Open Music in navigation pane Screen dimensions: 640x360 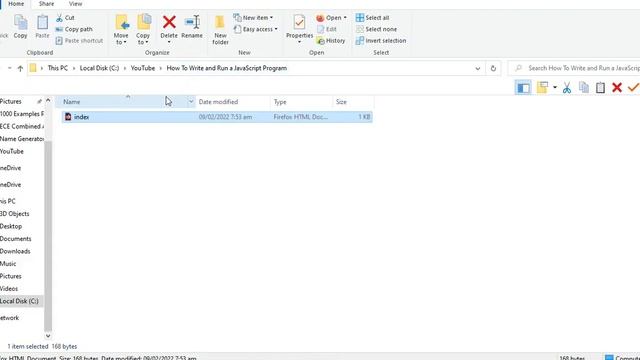(8, 264)
